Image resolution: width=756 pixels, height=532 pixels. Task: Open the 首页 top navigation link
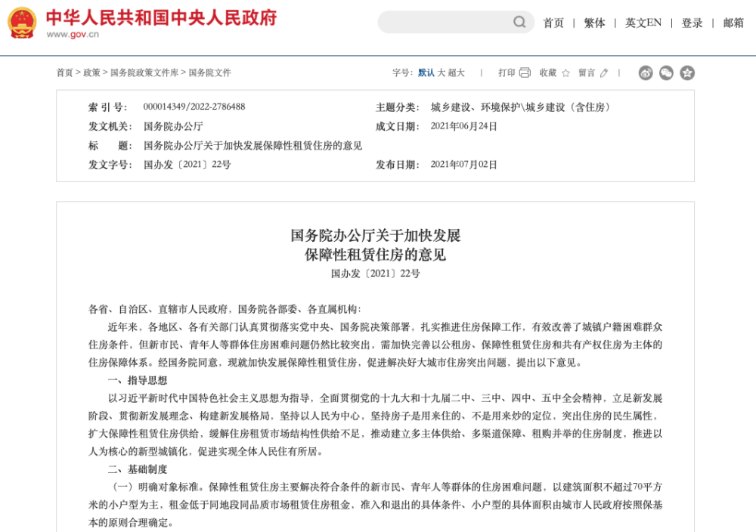[553, 23]
